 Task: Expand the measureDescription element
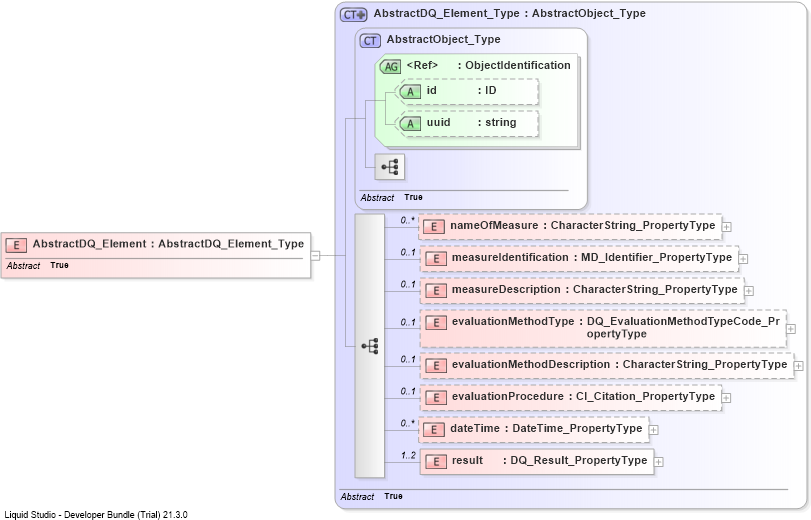tap(749, 291)
